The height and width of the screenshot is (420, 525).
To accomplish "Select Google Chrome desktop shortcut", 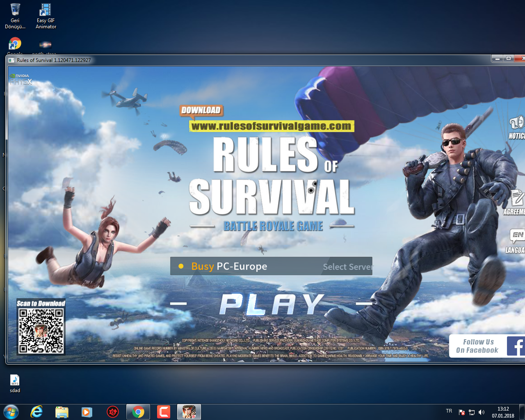I will click(x=15, y=46).
